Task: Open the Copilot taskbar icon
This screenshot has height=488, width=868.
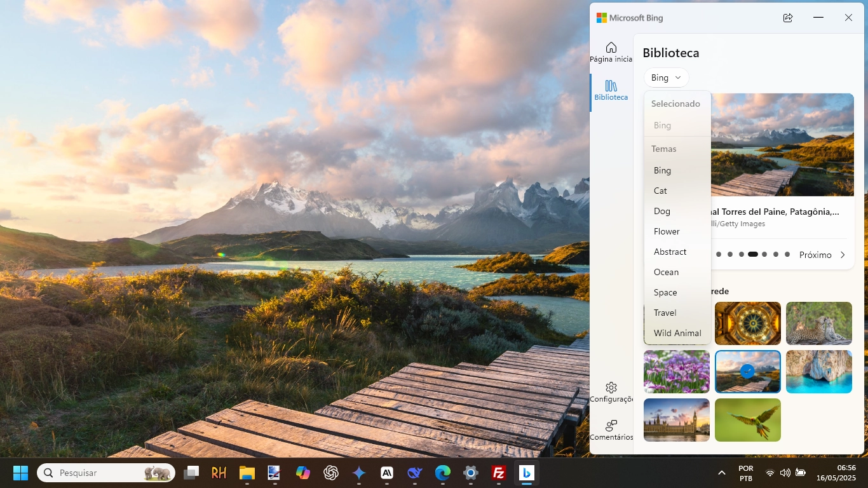Action: coord(303,473)
